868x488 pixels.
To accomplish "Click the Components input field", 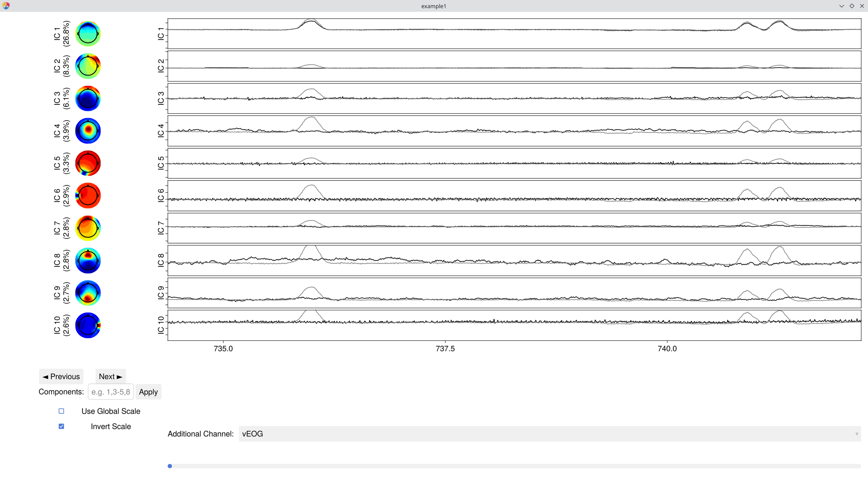I will tap(111, 392).
